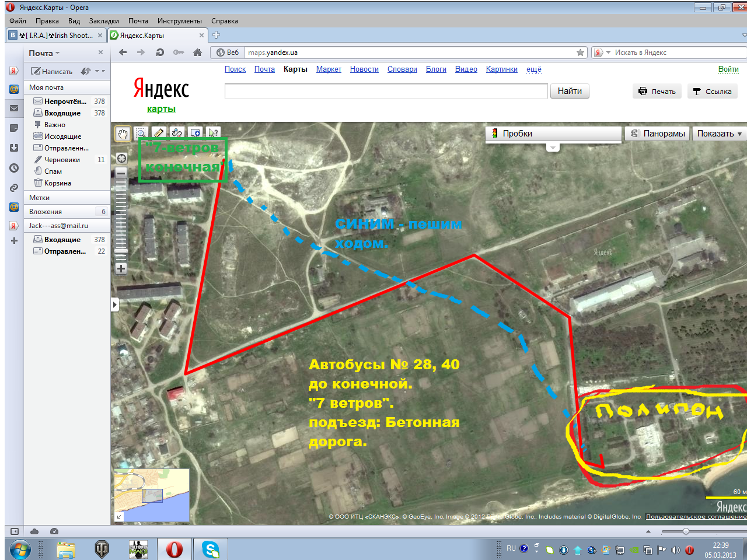Image resolution: width=747 pixels, height=560 pixels.
Task: Open the Новости link
Action: pos(364,69)
